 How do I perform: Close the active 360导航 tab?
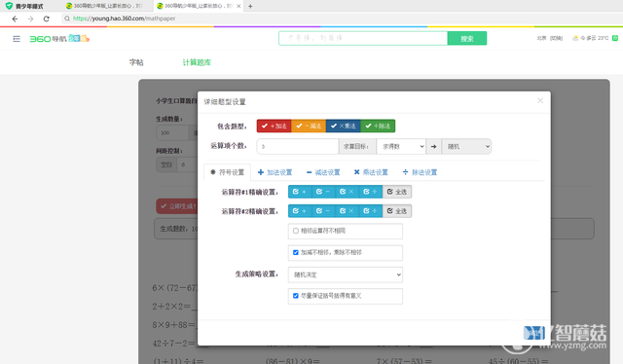point(238,6)
